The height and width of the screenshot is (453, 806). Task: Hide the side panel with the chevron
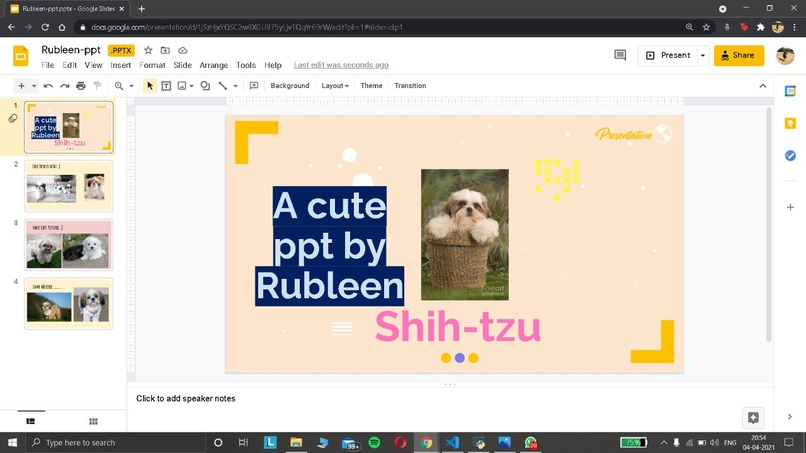(790, 416)
